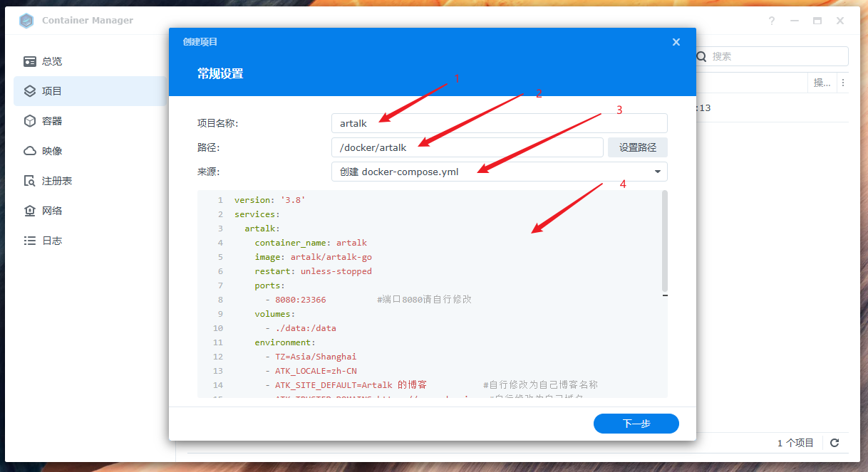Select 项目 in the sidebar
Image resolution: width=868 pixels, height=472 pixels.
click(x=90, y=91)
